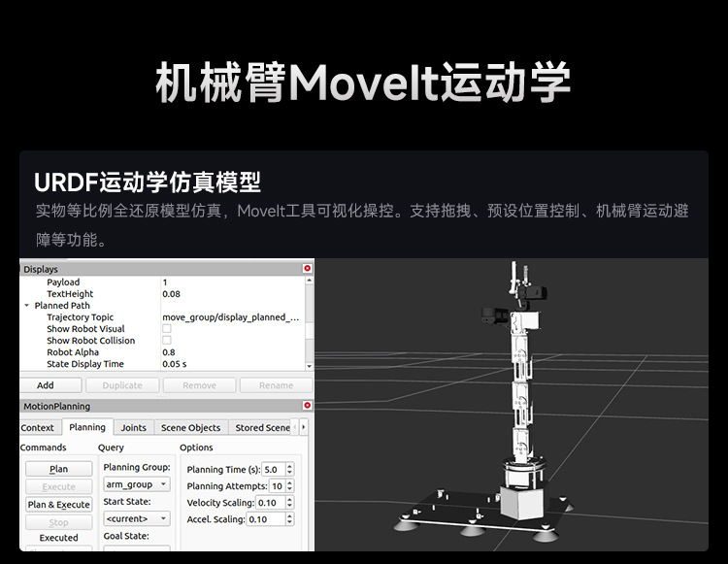Click the Plan & Execute button

pos(58,505)
